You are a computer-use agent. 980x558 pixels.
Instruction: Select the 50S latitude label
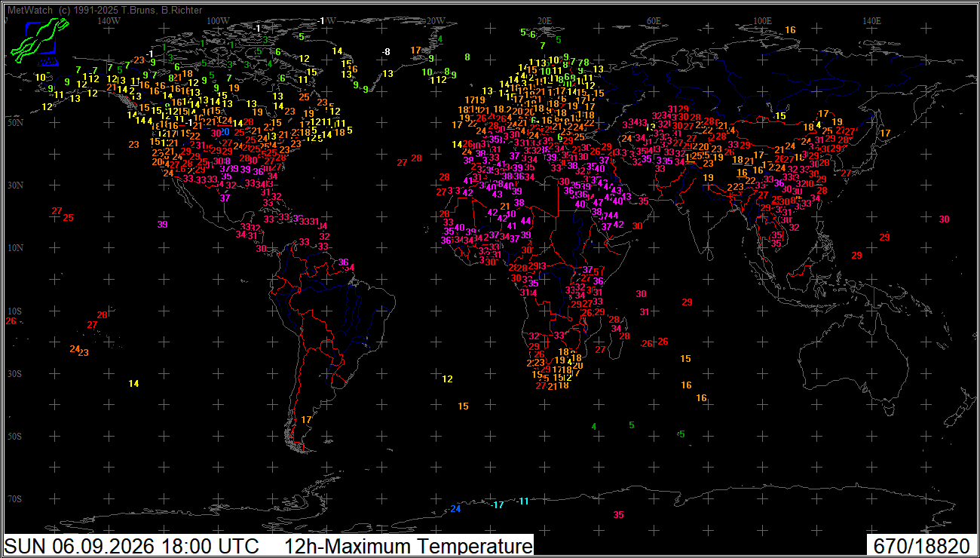click(x=14, y=437)
